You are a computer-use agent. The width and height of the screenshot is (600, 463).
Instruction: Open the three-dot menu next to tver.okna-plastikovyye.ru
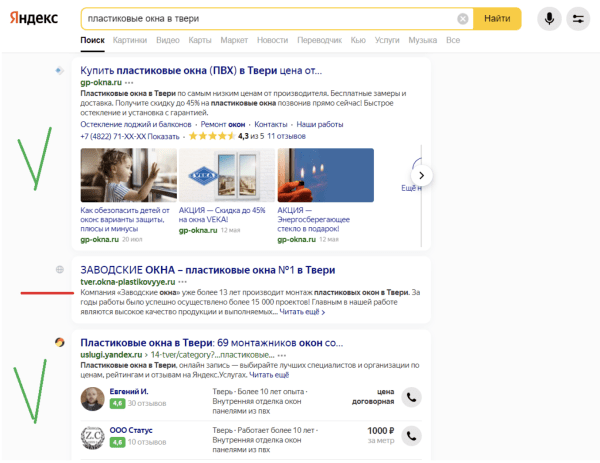[x=183, y=282]
